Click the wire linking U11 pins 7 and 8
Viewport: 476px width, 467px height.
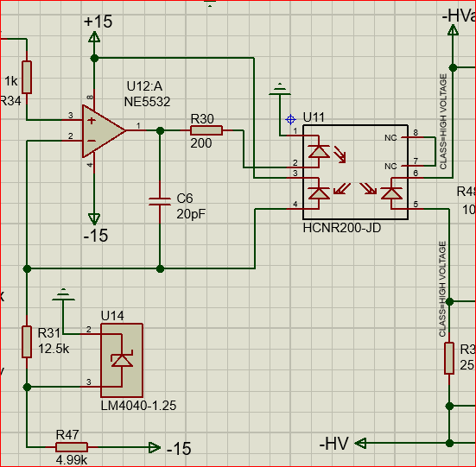pyautogui.click(x=435, y=152)
